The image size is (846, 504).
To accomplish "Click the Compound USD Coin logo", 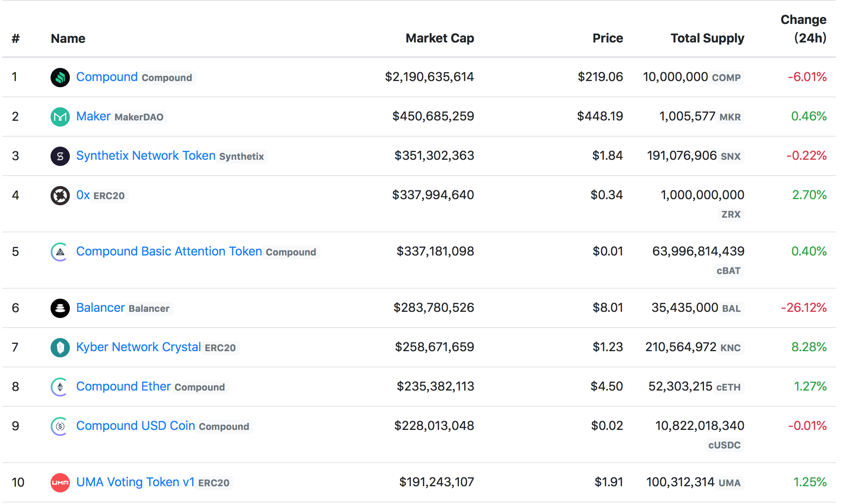I will (x=60, y=426).
